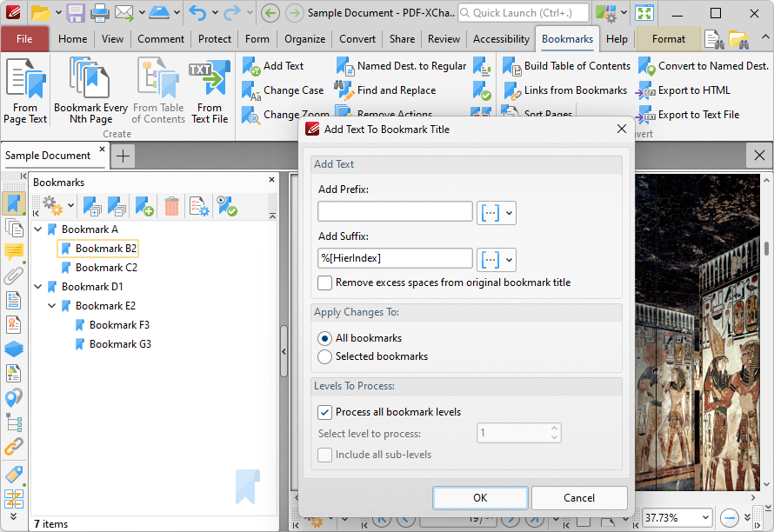The height and width of the screenshot is (532, 774).
Task: Open the Add Text ribbon command
Action: click(x=273, y=66)
